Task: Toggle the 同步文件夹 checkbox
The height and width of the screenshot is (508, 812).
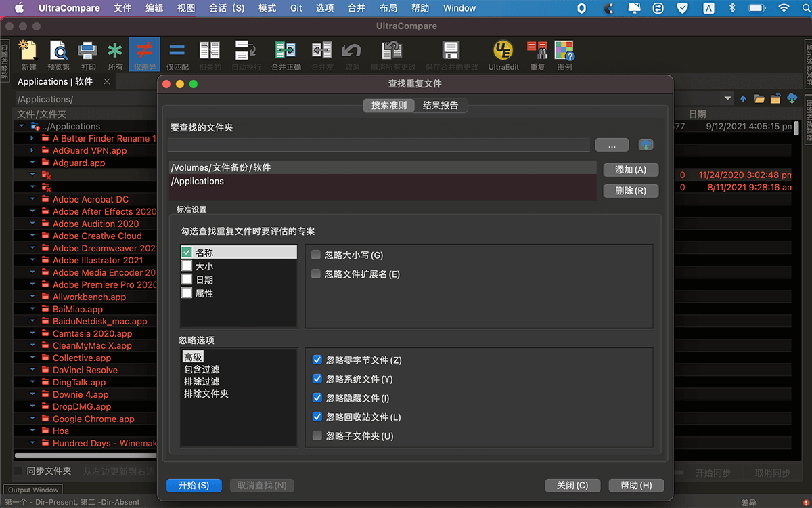Action: coord(18,471)
